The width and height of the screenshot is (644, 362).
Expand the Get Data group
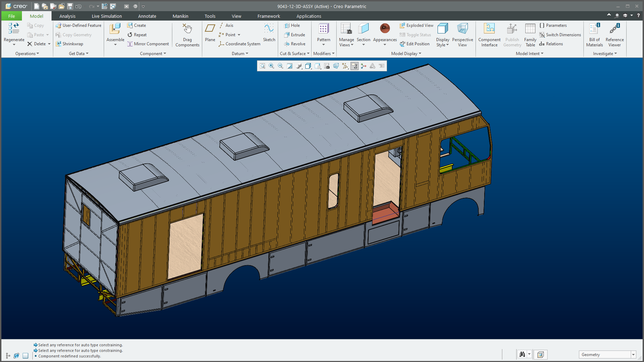click(79, 54)
